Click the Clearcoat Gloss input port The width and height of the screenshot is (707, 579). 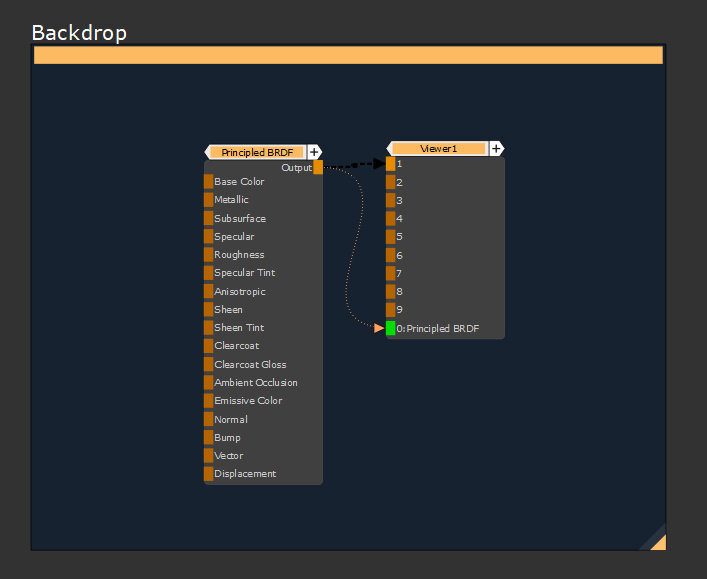[x=208, y=365]
